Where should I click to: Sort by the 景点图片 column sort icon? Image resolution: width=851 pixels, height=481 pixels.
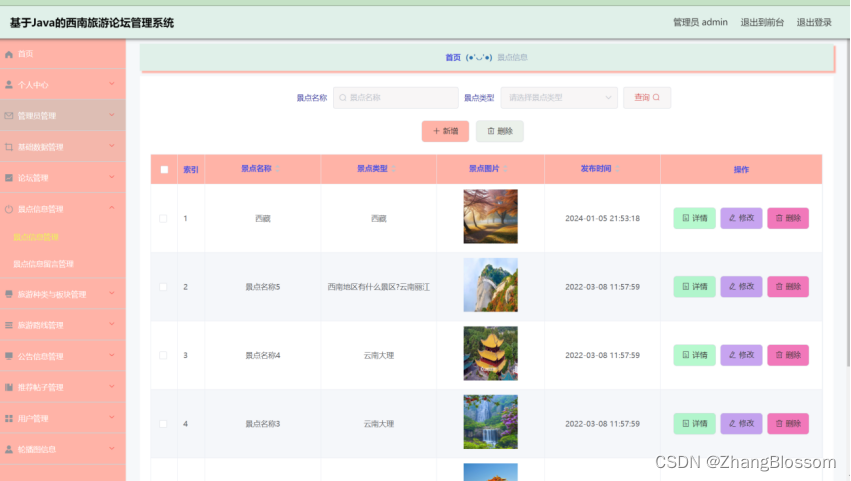506,169
